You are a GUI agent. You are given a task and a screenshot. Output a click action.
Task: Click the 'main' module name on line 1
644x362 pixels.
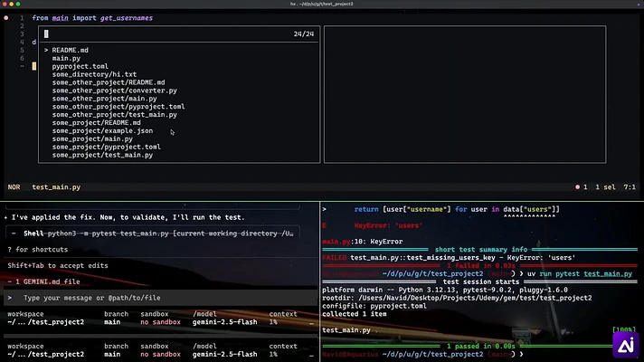point(60,18)
